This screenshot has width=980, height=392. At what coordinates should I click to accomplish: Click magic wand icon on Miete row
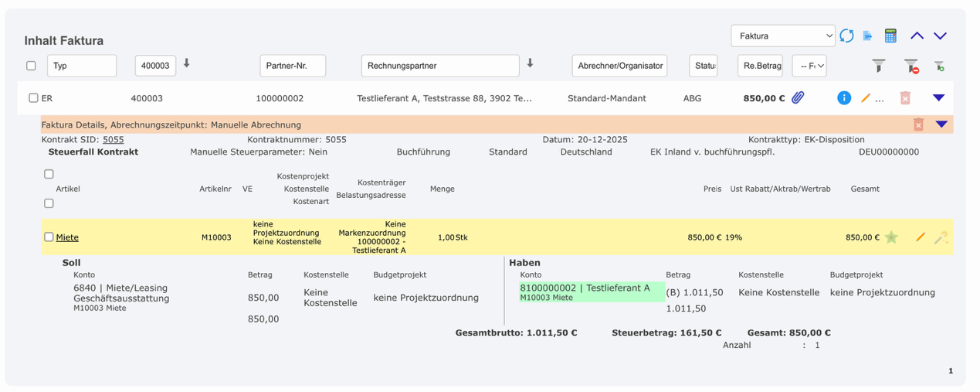[x=941, y=238]
